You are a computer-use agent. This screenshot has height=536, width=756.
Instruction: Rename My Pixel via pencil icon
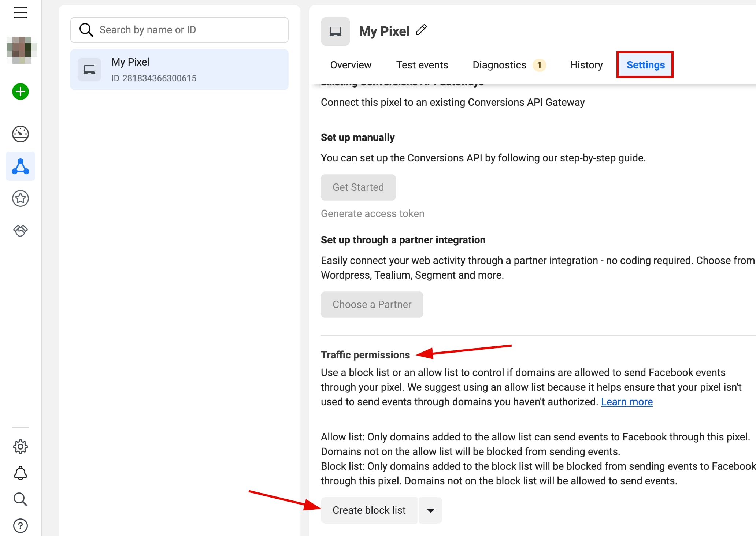(x=422, y=30)
